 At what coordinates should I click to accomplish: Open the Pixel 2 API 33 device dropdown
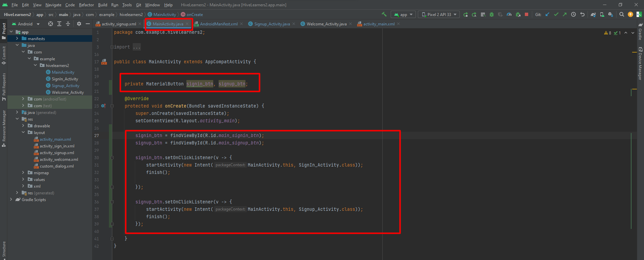(x=438, y=15)
